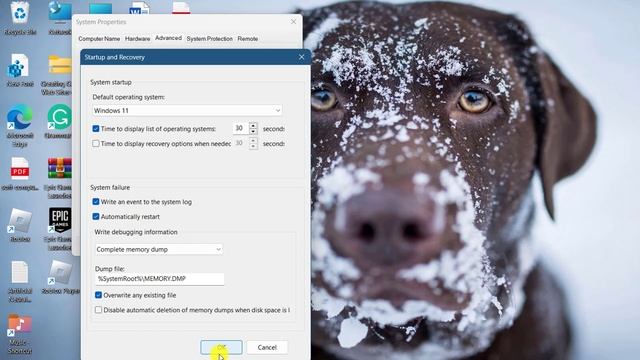Open the yellow folder desktop icon
The height and width of the screenshot is (360, 640).
[60, 74]
